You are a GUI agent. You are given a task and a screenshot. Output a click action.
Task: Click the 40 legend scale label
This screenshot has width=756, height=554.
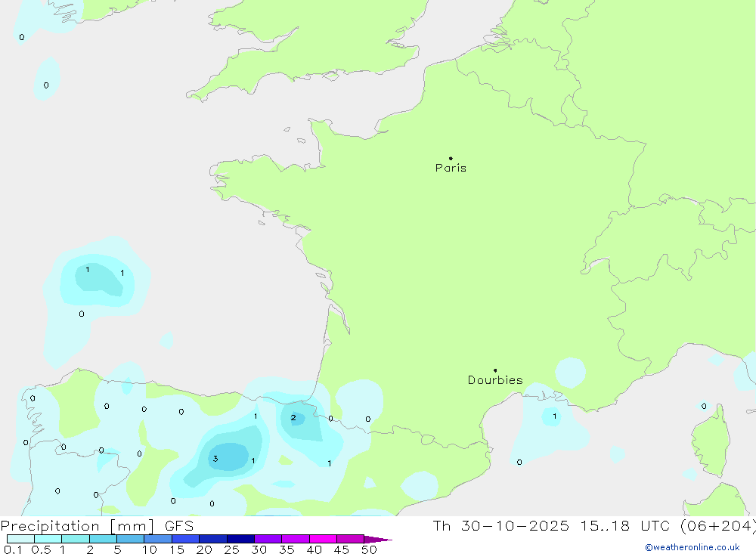coord(314,549)
